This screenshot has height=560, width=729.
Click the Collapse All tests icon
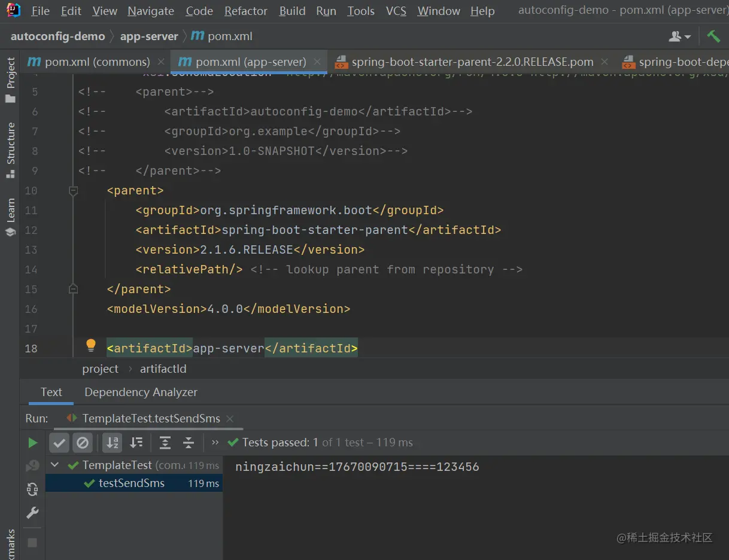click(189, 443)
